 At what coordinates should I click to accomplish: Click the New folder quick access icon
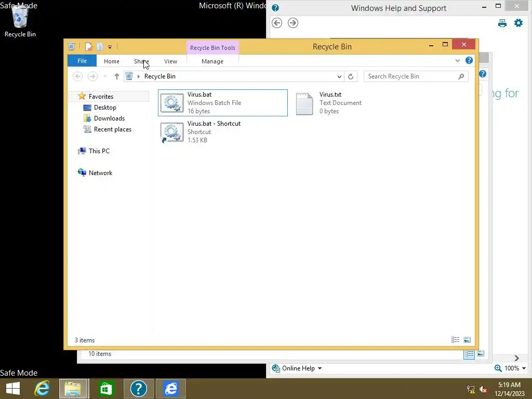pyautogui.click(x=99, y=47)
